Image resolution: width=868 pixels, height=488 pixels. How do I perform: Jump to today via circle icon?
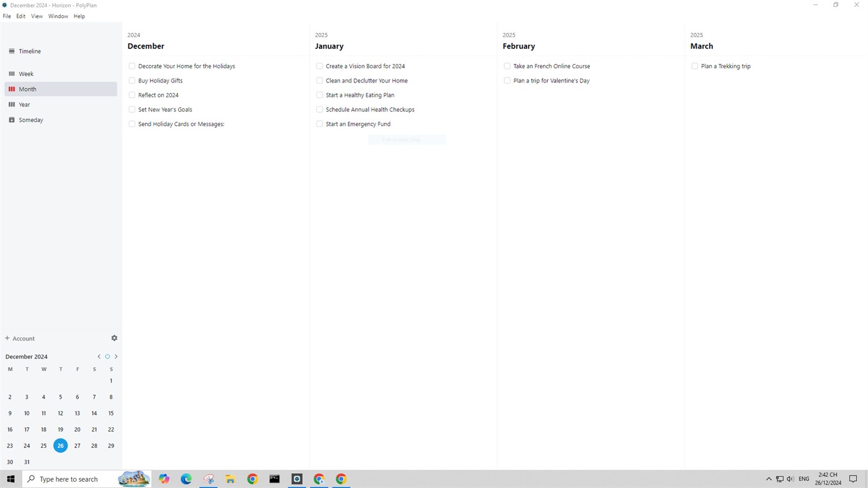[107, 357]
